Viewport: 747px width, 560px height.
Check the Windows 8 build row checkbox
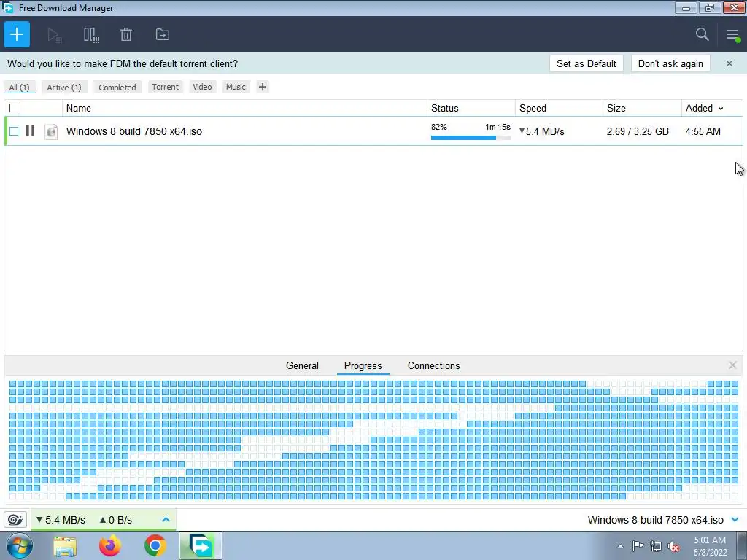pyautogui.click(x=14, y=131)
